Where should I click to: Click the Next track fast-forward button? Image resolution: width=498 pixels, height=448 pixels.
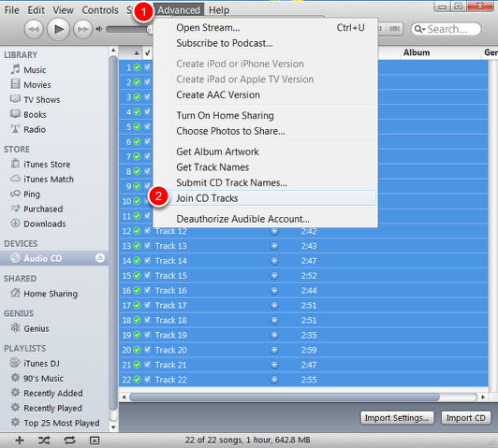[83, 30]
